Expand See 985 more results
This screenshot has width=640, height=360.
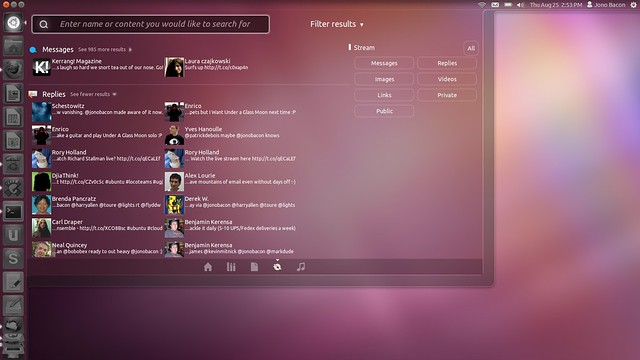[105, 49]
